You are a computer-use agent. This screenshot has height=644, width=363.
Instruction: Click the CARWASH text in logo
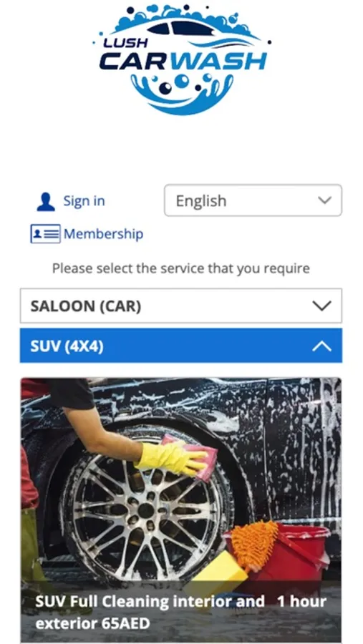[183, 62]
